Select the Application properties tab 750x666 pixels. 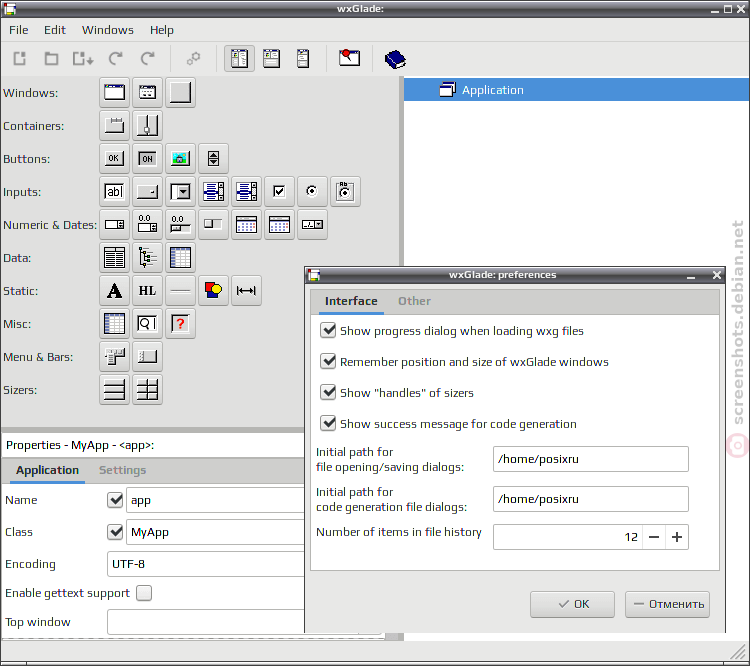(x=47, y=470)
